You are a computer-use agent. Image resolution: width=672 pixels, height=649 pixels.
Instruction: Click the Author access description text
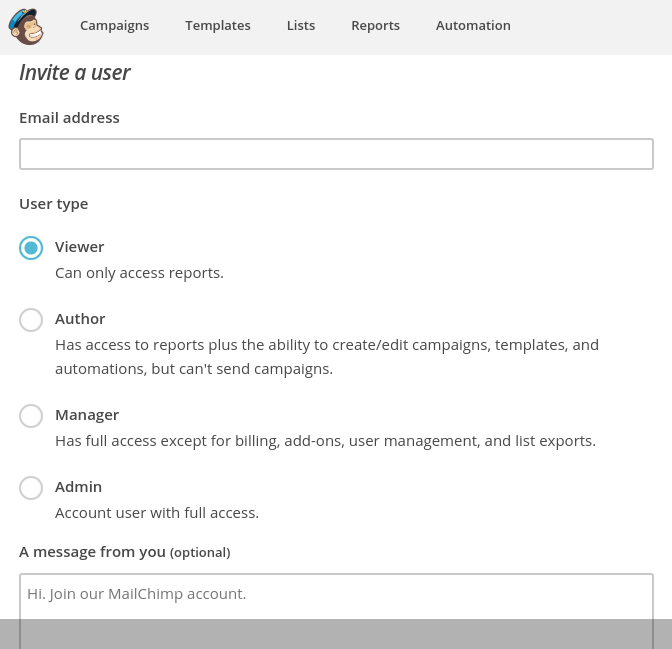click(x=326, y=357)
